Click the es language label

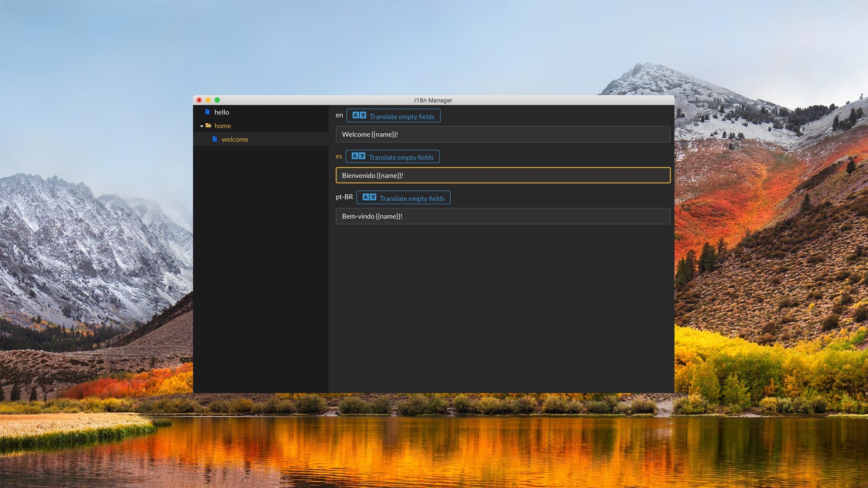click(x=339, y=156)
